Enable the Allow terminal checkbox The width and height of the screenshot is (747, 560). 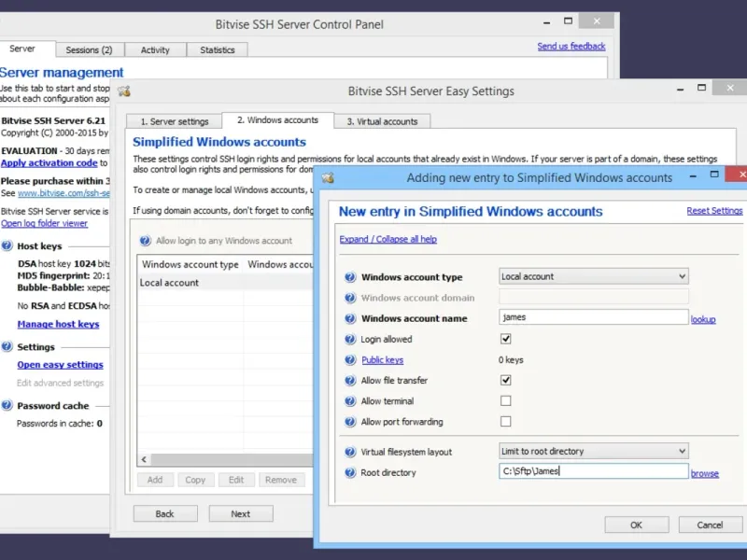506,401
